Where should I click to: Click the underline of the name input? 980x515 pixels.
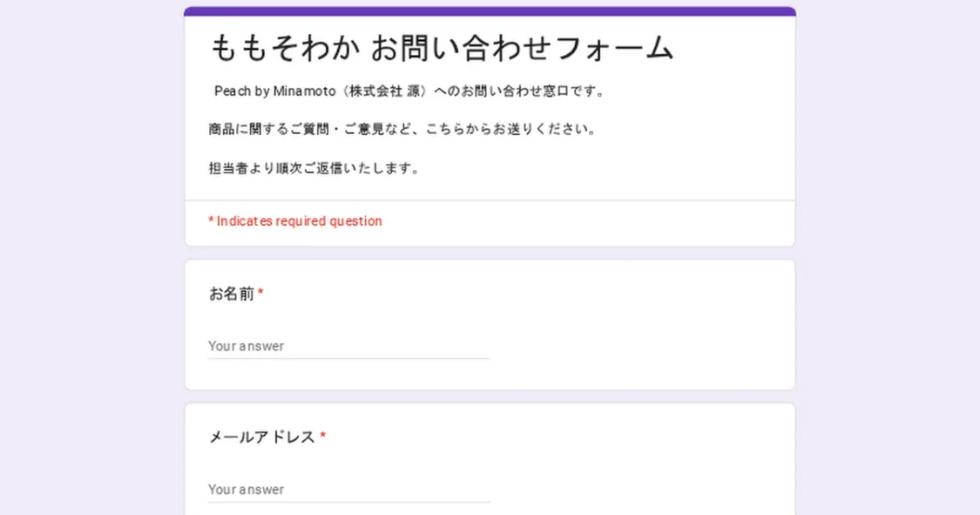point(348,357)
